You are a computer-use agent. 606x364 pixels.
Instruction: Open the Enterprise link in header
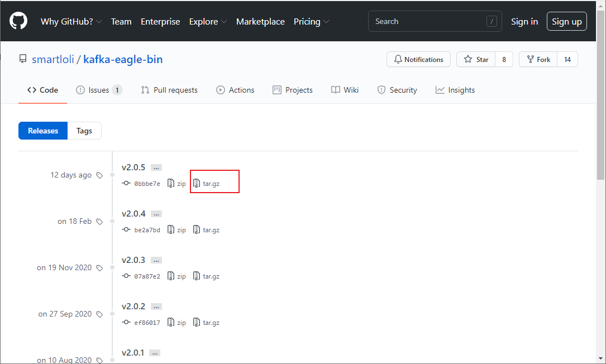point(160,22)
